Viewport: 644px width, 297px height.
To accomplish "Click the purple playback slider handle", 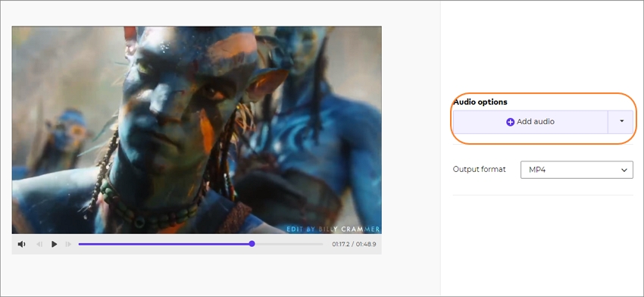I will tap(252, 244).
